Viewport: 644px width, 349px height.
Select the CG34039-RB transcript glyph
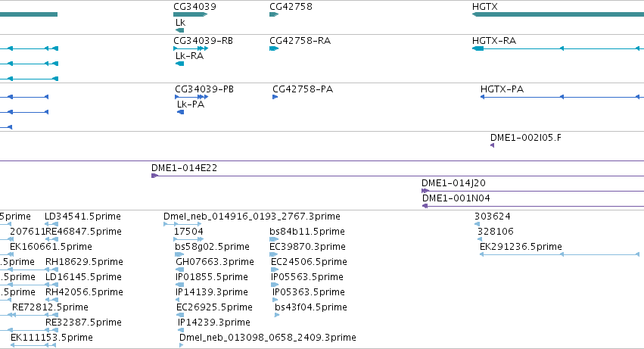191,48
